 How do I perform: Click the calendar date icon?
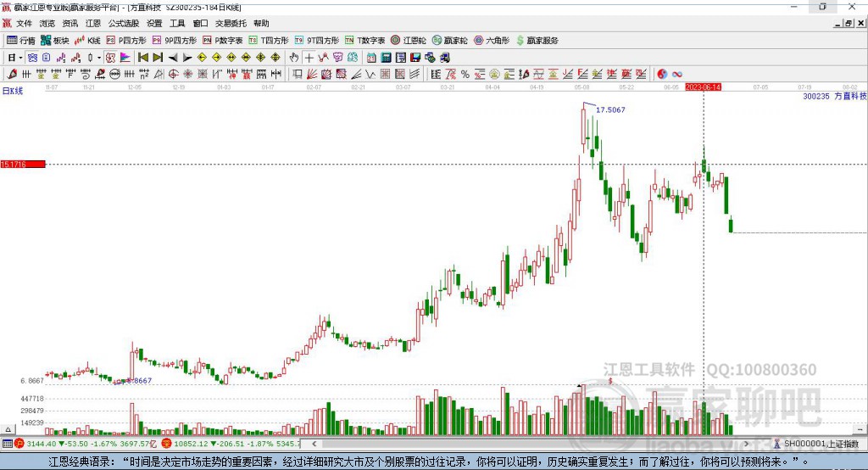click(x=371, y=58)
